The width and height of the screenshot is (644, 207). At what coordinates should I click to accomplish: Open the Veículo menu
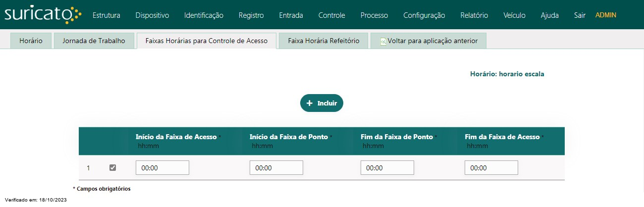(514, 15)
